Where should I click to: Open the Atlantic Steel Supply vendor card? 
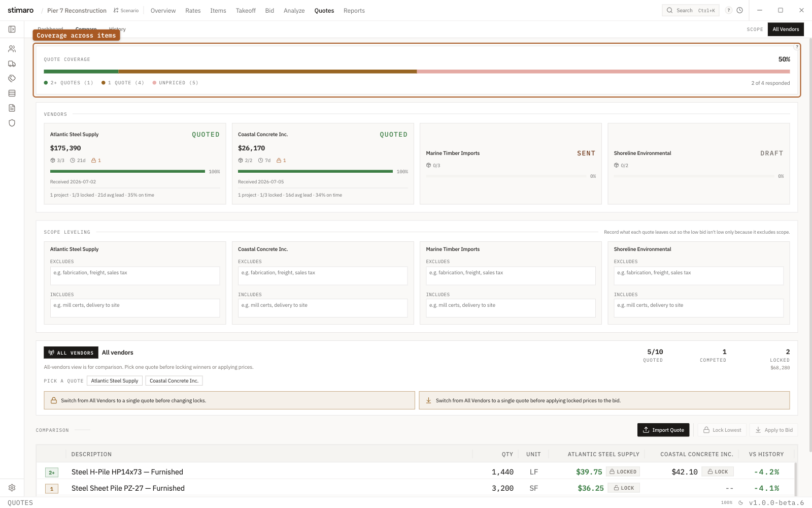[135, 164]
